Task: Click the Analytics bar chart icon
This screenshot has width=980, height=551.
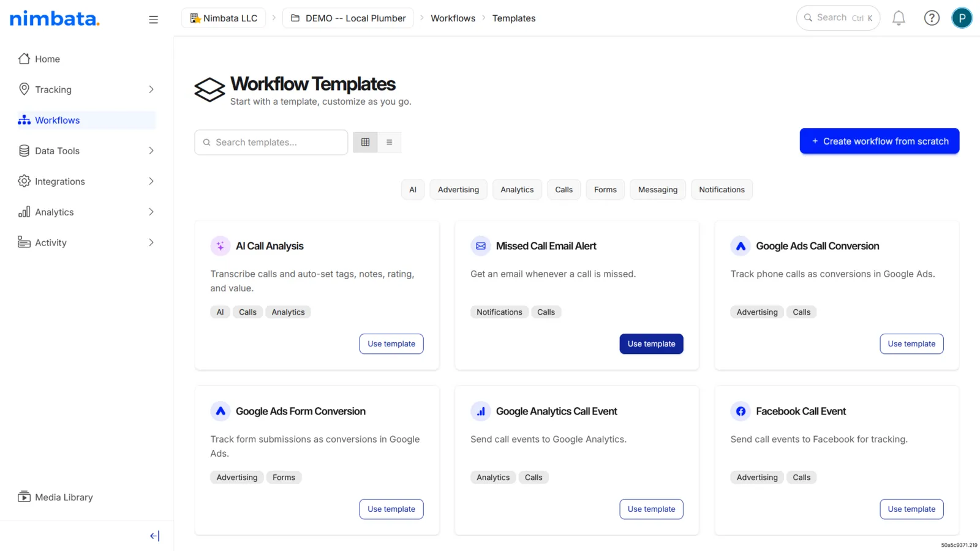Action: [24, 212]
